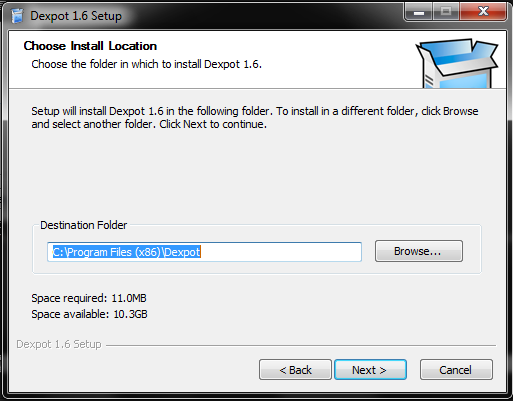The height and width of the screenshot is (401, 513).
Task: Click the Dexpot setup icon in title bar
Action: tap(17, 16)
